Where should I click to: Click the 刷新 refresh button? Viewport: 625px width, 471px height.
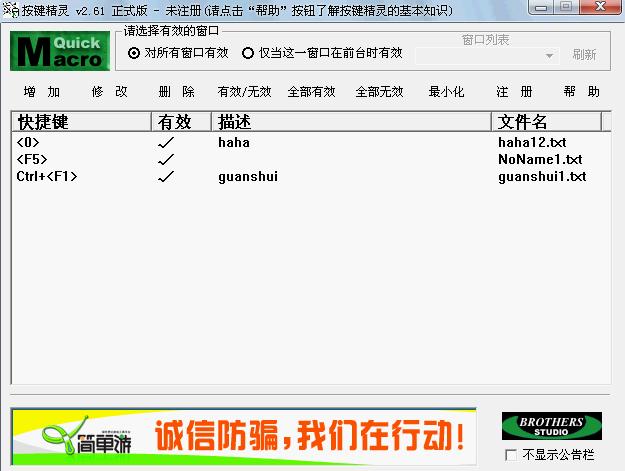(x=584, y=56)
